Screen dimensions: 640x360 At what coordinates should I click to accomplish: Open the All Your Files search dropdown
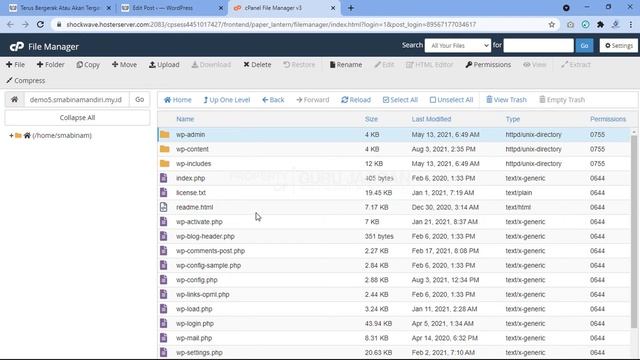coord(458,45)
